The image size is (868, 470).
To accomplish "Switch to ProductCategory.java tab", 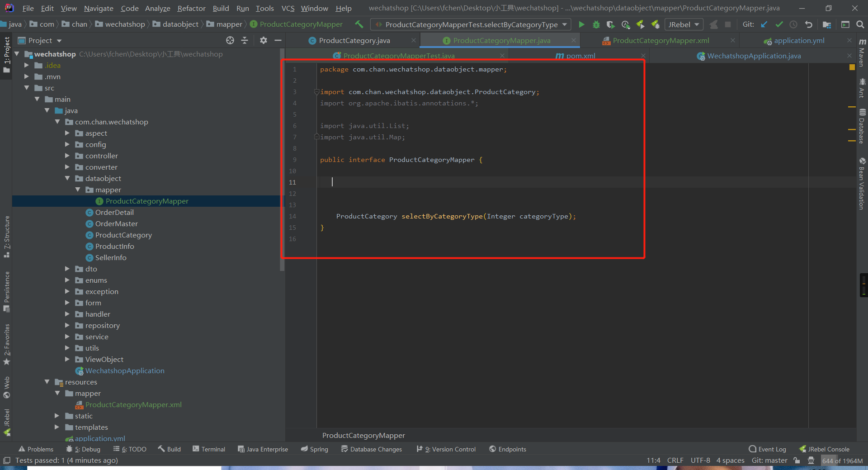I will [x=354, y=41].
